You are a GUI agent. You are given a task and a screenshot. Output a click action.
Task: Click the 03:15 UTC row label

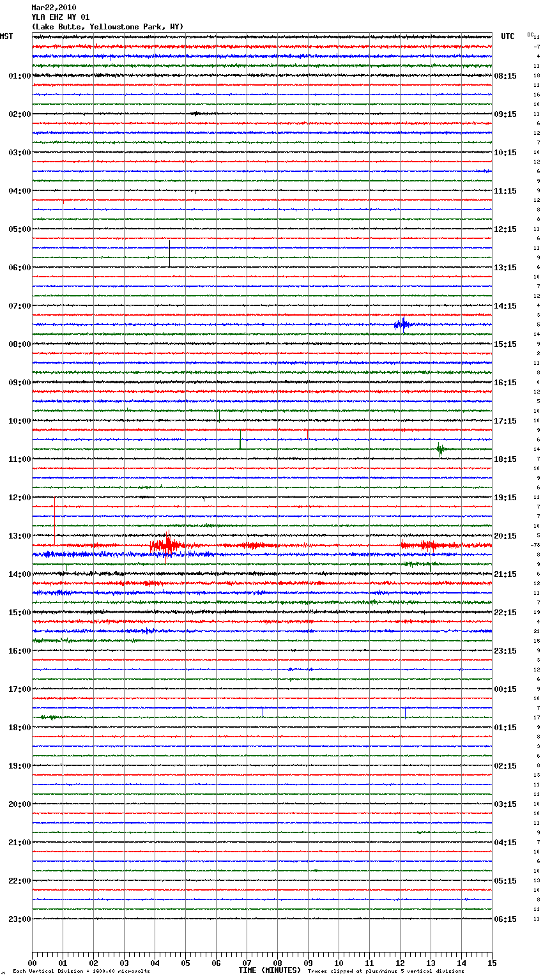pos(505,804)
